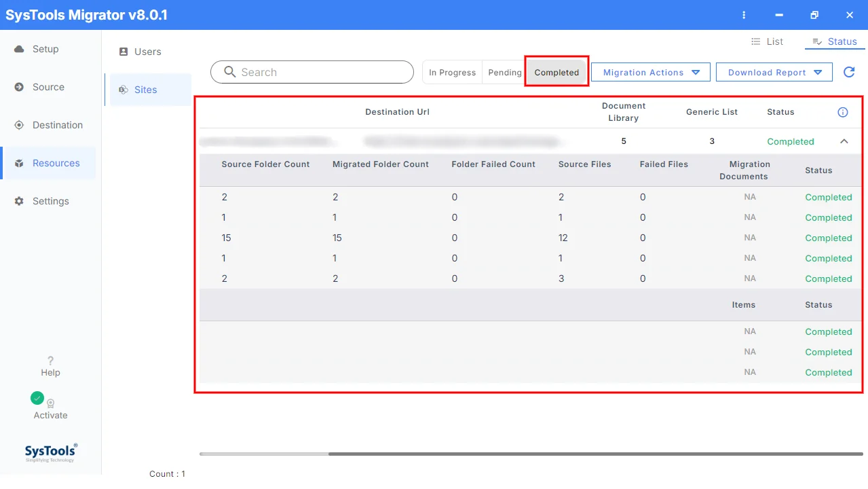This screenshot has width=868, height=489.
Task: Click the Destination Url column header
Action: 397,112
